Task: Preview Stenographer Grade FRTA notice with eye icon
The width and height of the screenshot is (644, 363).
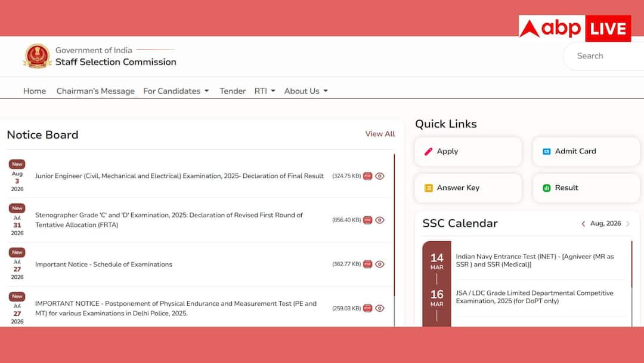Action: pyautogui.click(x=380, y=220)
